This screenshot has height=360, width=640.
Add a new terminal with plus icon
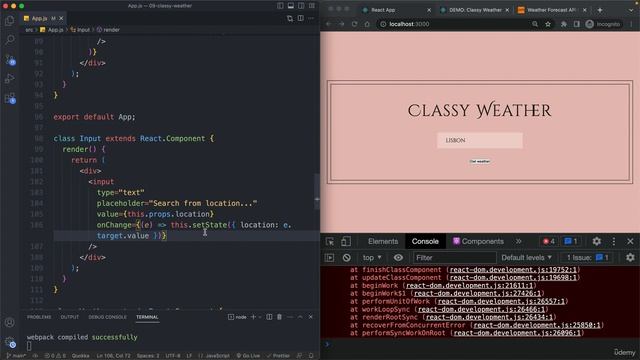(253, 317)
